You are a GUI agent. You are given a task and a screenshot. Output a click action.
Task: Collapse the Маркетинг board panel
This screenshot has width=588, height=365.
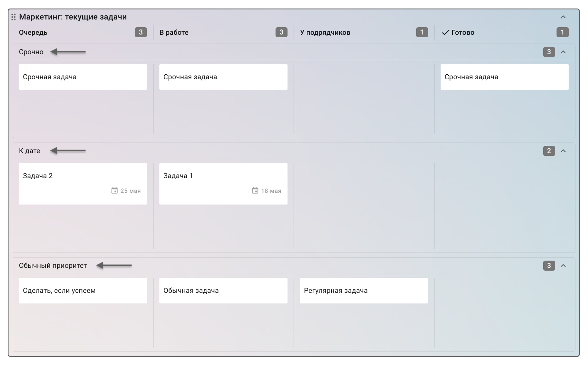[x=563, y=17]
